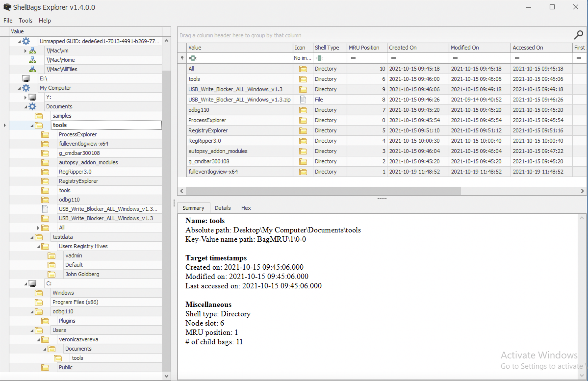Viewport: 588px width, 381px height.
Task: Click the gear icon beside My Computer
Action: pyautogui.click(x=26, y=88)
